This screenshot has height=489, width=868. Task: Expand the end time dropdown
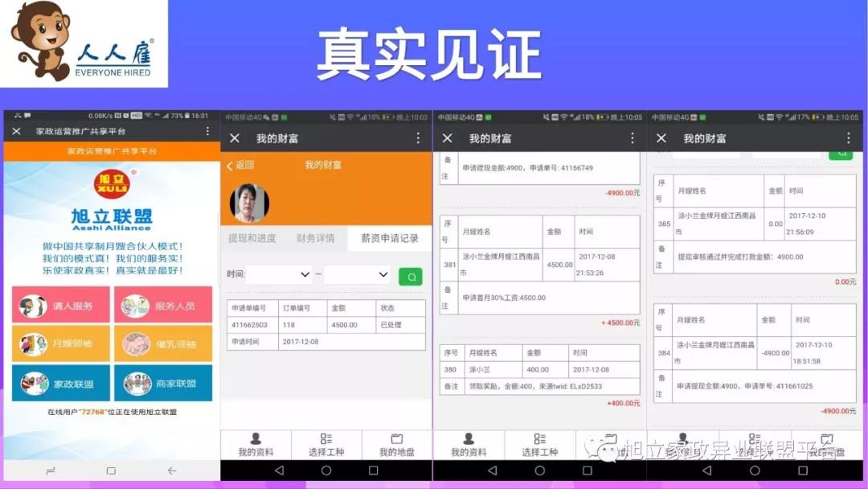[357, 274]
